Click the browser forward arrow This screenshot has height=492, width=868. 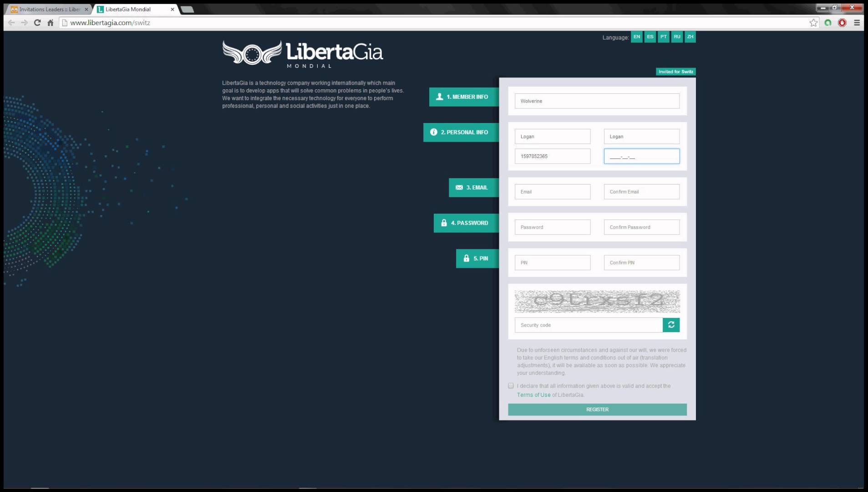point(24,23)
